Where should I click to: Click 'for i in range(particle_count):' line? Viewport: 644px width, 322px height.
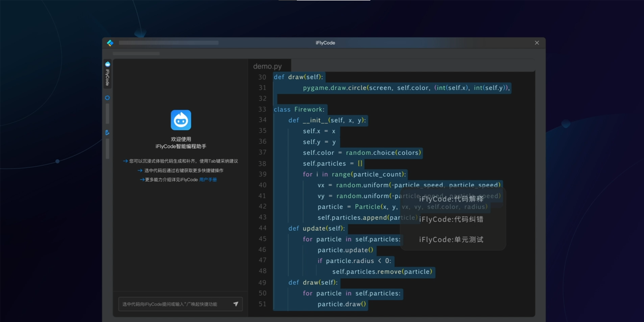(354, 174)
